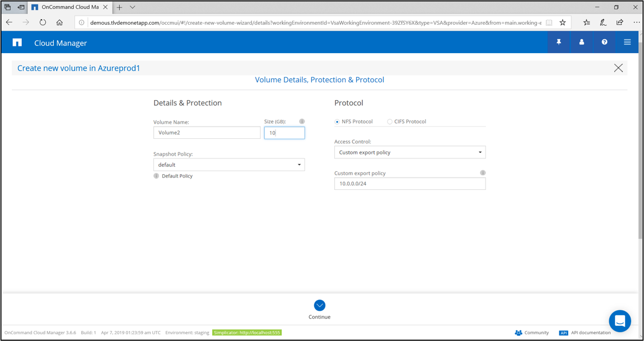Viewport: 644px width, 341px height.
Task: Click the info icon next to Size (GB)
Action: [302, 122]
